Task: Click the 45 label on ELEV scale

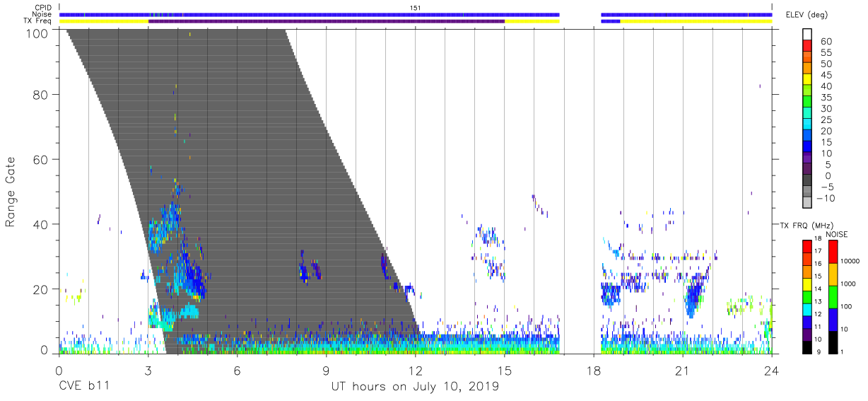Action: pyautogui.click(x=826, y=75)
